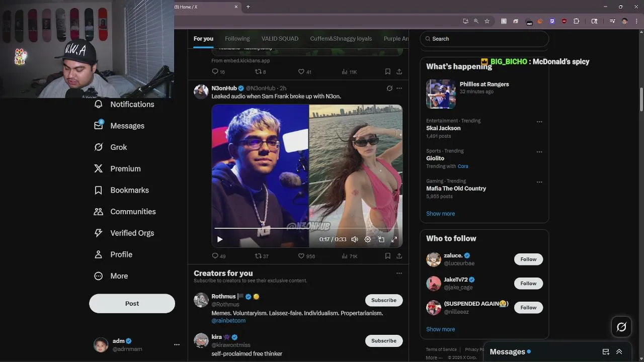Switch to the Following tab
This screenshot has height=362, width=644.
pos(237,39)
